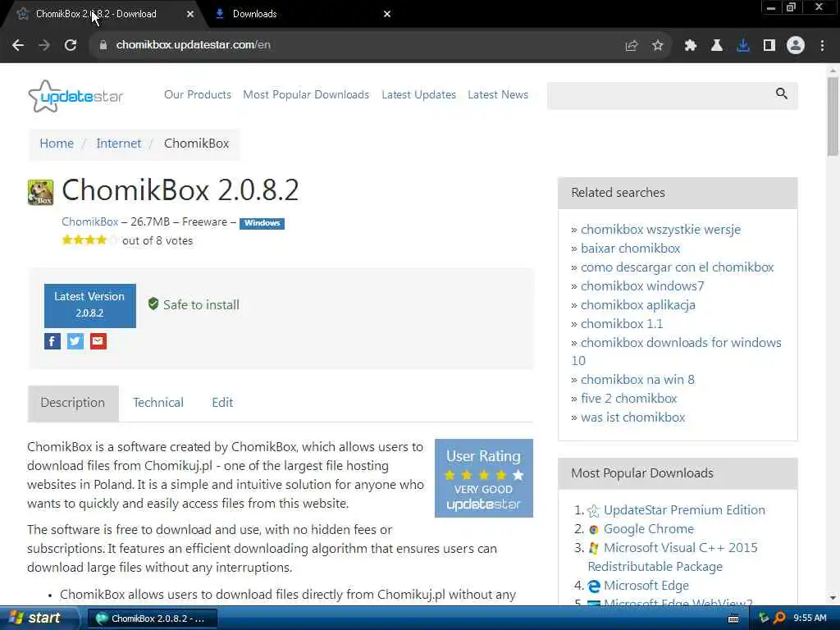Screen dimensions: 840x630
Task: Open the Chrome three-dot menu
Action: 822,46
